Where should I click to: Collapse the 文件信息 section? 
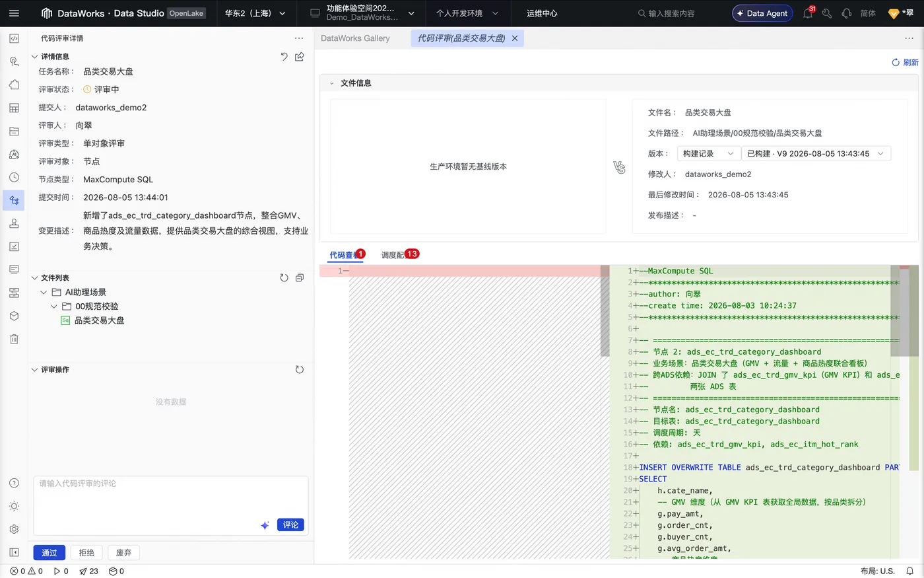[x=332, y=83]
